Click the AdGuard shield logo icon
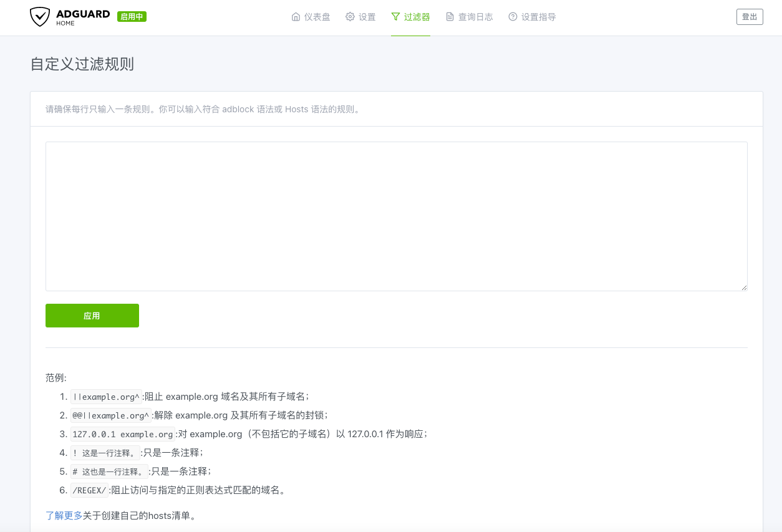This screenshot has width=782, height=532. pyautogui.click(x=40, y=17)
